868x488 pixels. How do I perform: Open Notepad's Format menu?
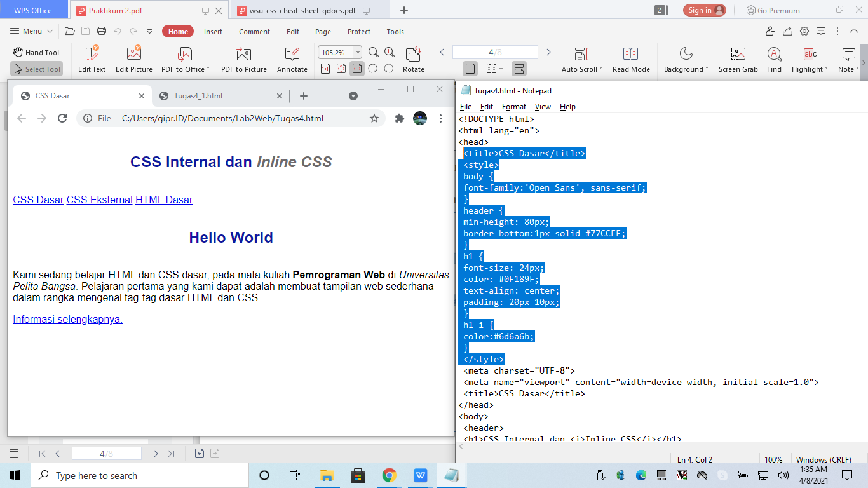click(513, 106)
